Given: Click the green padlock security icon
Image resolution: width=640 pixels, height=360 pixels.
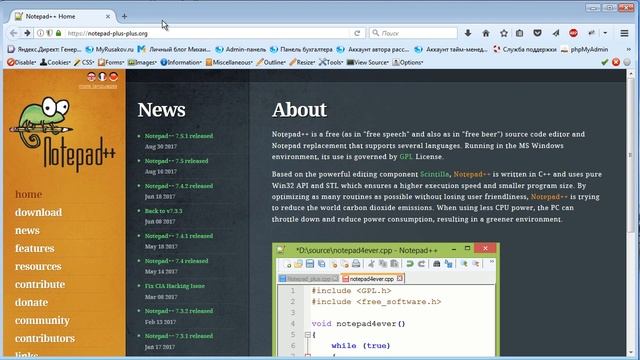Looking at the screenshot, I should tap(58, 33).
